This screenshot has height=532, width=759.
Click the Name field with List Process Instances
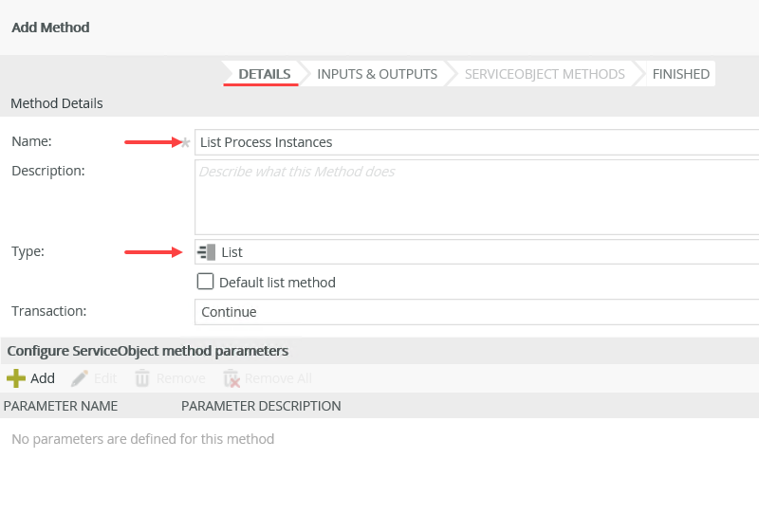[476, 142]
